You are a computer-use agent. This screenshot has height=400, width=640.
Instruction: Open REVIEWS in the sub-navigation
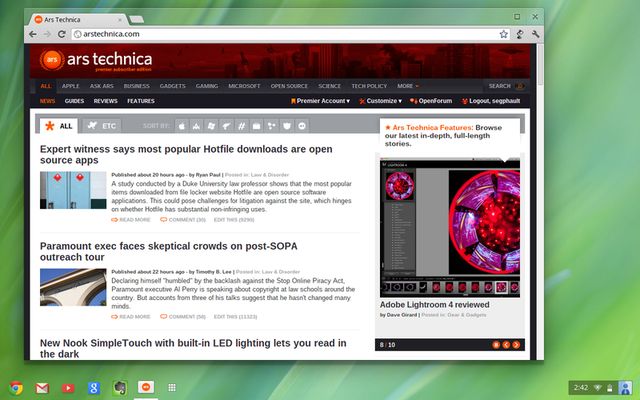click(x=106, y=101)
